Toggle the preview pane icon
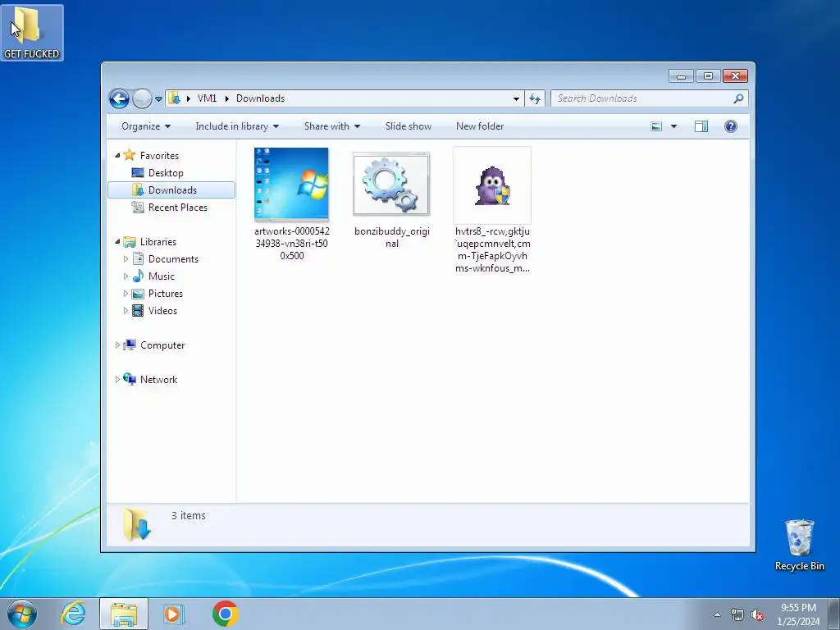Image resolution: width=840 pixels, height=630 pixels. [x=701, y=126]
